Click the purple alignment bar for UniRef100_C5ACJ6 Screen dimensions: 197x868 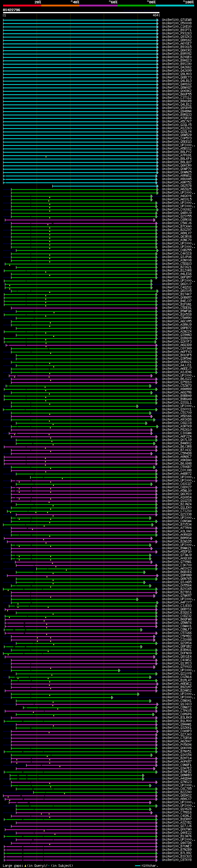click(x=84, y=223)
